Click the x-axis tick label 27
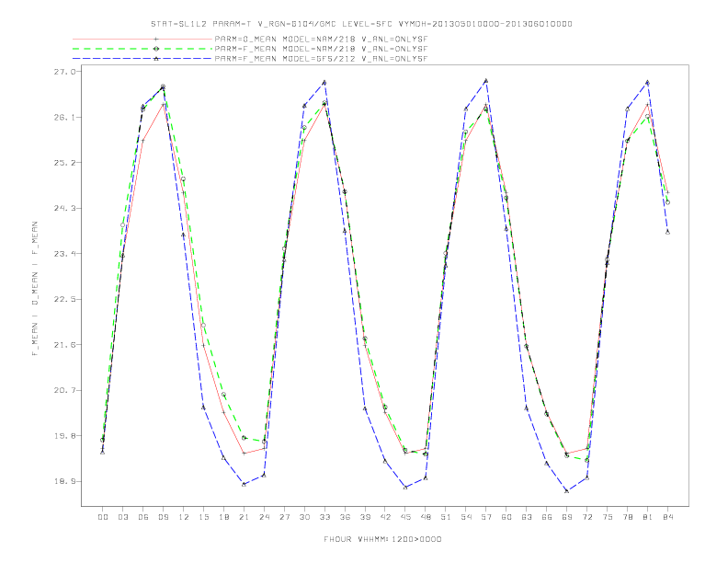Screen dimensions: 728x563 284,517
